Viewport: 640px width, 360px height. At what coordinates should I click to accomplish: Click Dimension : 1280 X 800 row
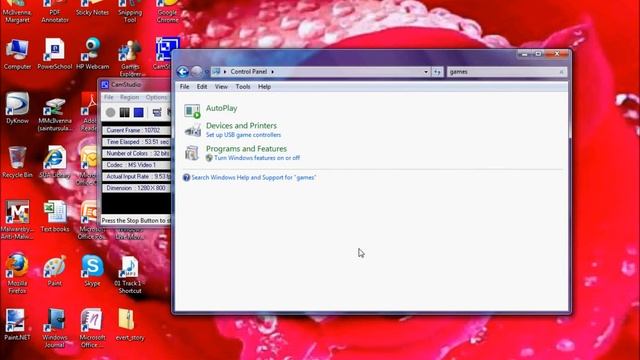coord(136,188)
